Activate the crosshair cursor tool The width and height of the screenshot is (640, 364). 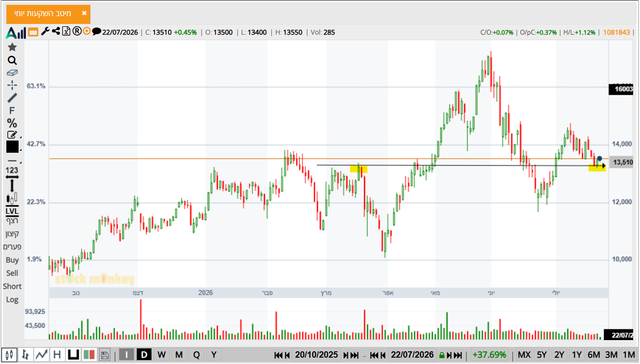click(x=12, y=85)
